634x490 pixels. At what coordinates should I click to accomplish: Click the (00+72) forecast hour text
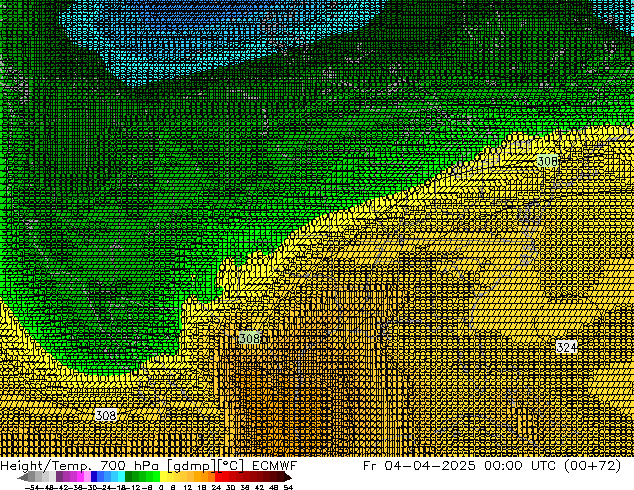(x=592, y=466)
